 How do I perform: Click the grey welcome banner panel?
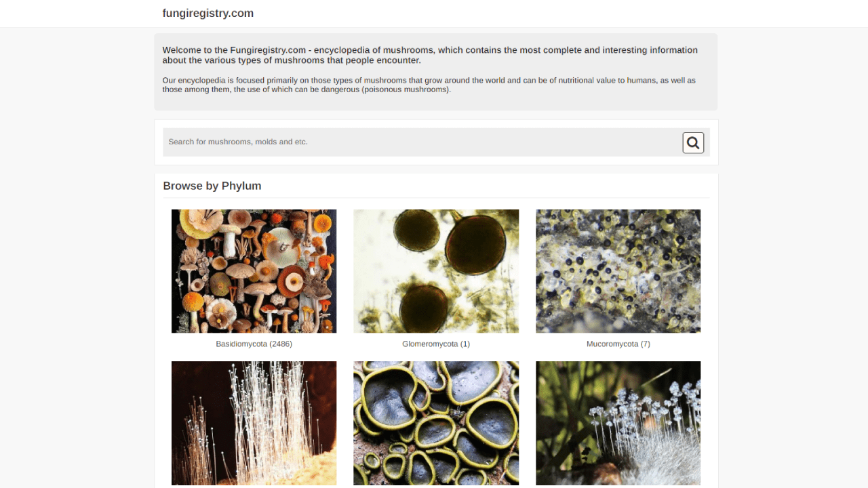tap(436, 72)
